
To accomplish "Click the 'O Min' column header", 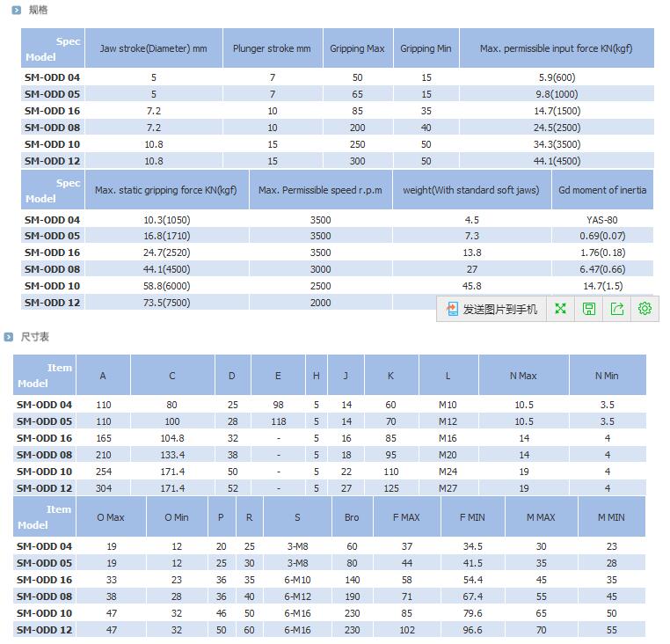I will (x=177, y=517).
